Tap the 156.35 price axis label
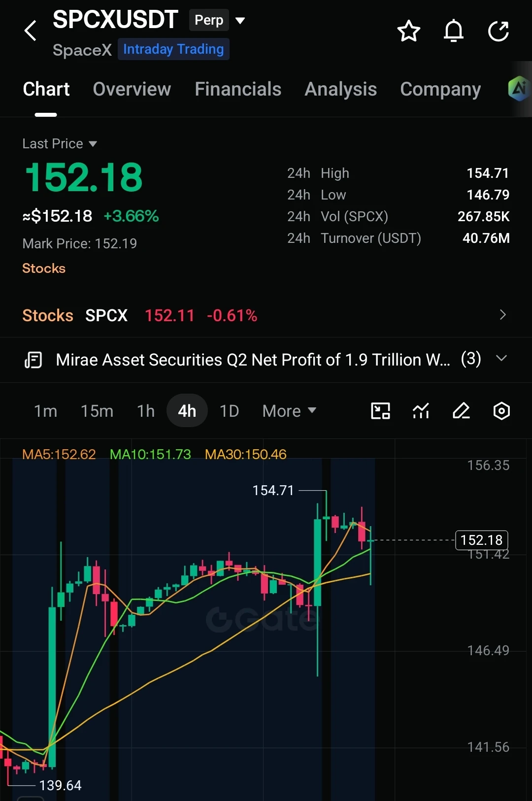 point(488,465)
